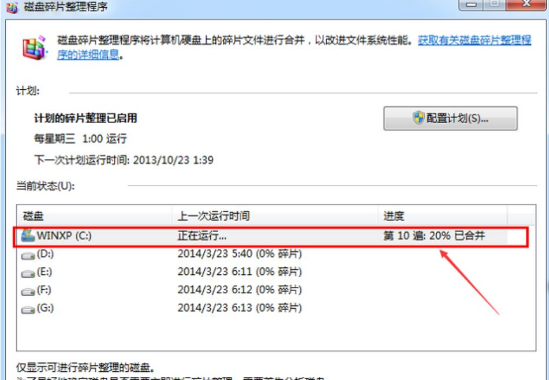Minimize the Disk Defragmenter window
Viewport: 549px width, 380px height.
click(x=471, y=5)
